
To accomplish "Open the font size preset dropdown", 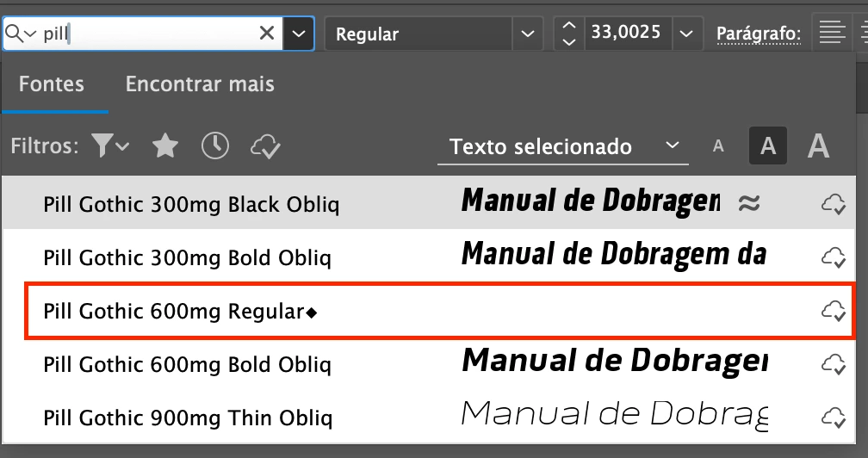I will 686,34.
